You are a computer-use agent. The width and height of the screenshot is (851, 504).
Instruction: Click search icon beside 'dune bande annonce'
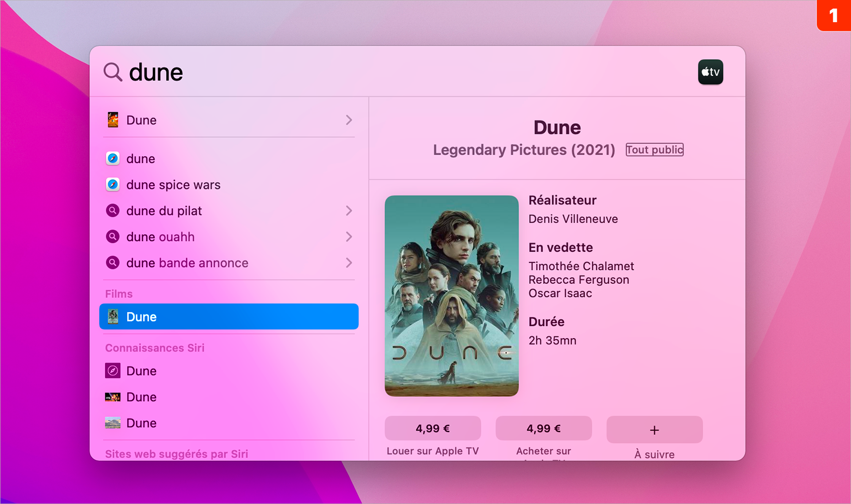pyautogui.click(x=113, y=263)
